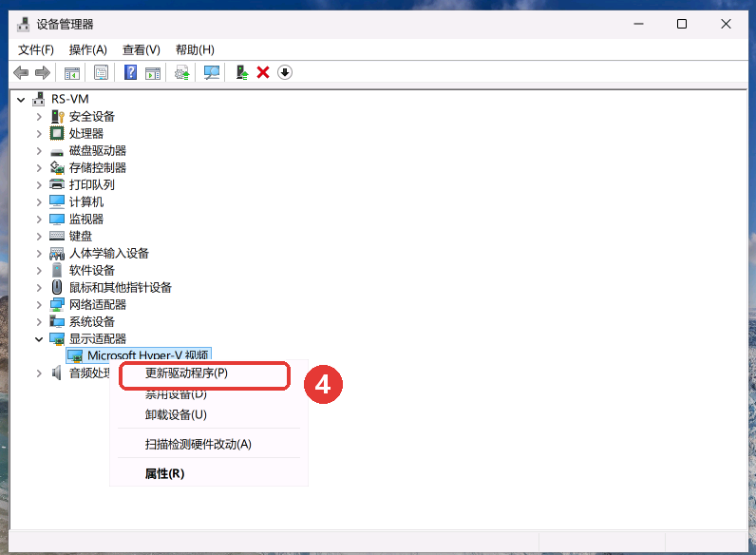Select the 网络适配器 tree label
The width and height of the screenshot is (756, 555).
tap(98, 304)
